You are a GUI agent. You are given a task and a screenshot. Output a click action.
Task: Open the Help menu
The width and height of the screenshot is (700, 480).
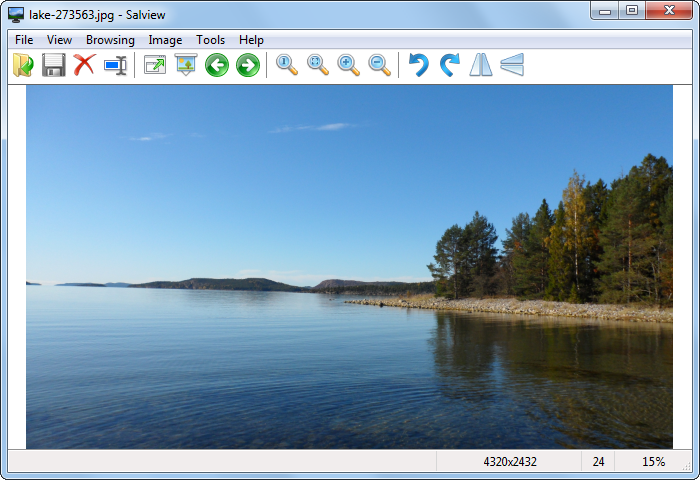click(x=251, y=40)
